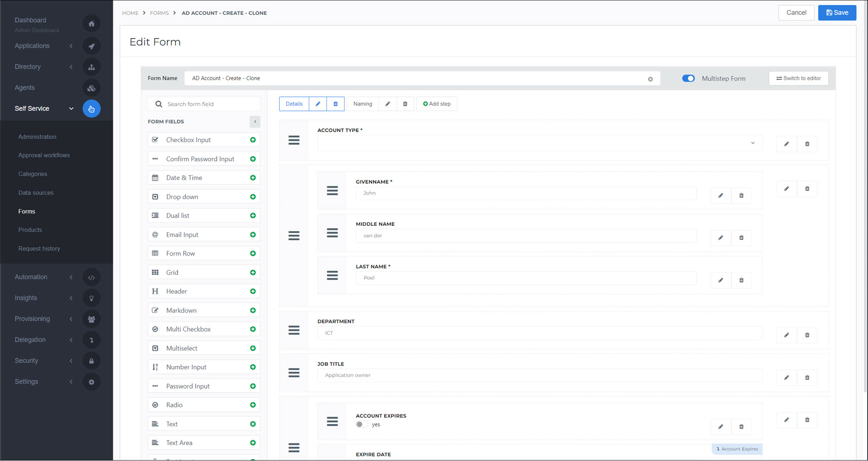Edit the Job Title field
The image size is (868, 461).
[786, 377]
